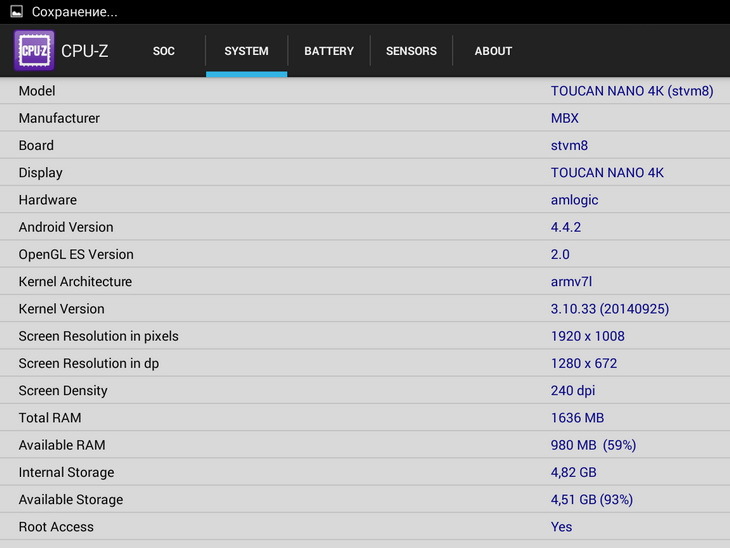Click the OpenGL ES Version label
This screenshot has height=548, width=730.
[76, 254]
